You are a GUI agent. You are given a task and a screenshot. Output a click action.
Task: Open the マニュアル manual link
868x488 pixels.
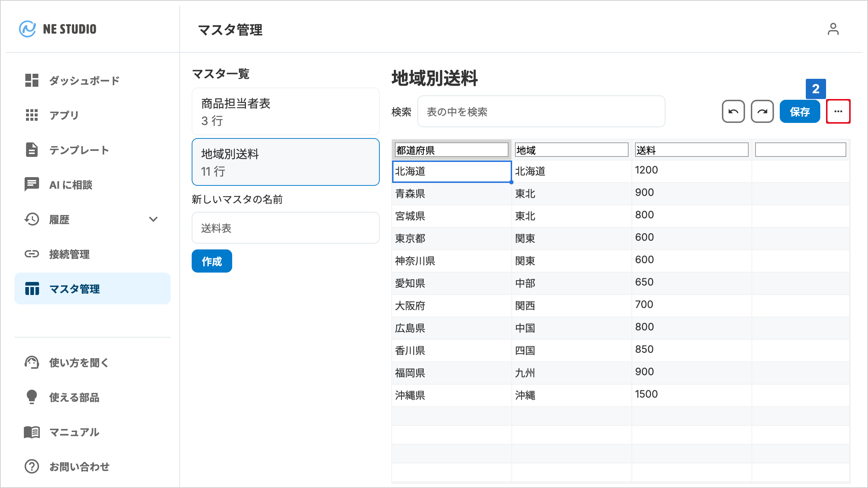92,432
